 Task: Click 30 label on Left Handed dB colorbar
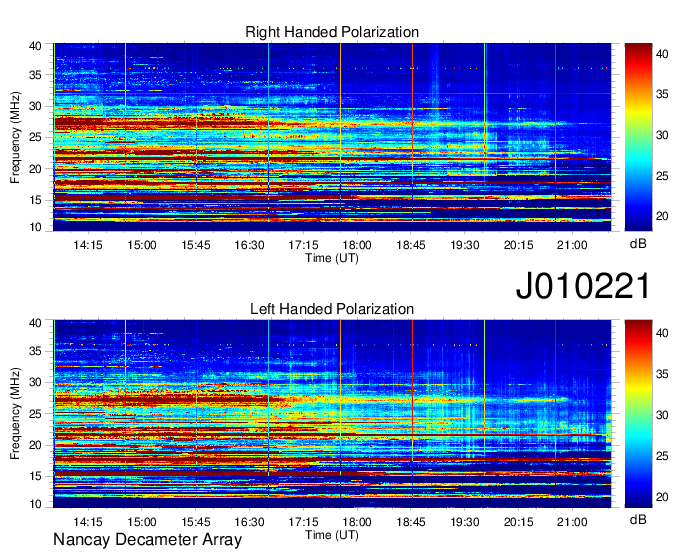coord(662,415)
